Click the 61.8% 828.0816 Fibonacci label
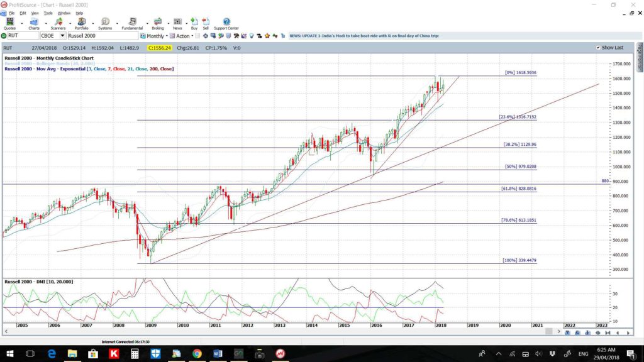644x362 pixels. click(x=519, y=189)
